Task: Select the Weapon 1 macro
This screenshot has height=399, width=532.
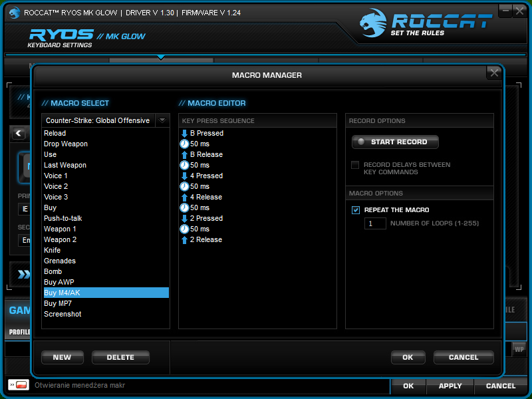Action: coord(106,229)
